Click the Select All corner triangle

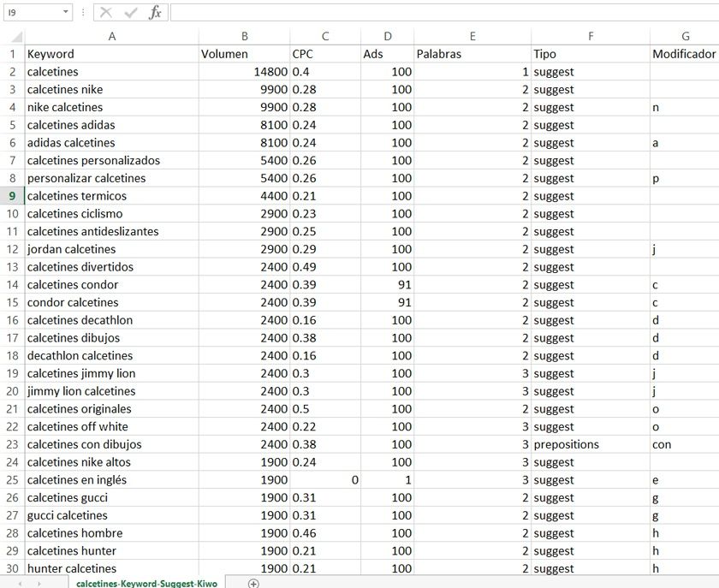point(16,37)
